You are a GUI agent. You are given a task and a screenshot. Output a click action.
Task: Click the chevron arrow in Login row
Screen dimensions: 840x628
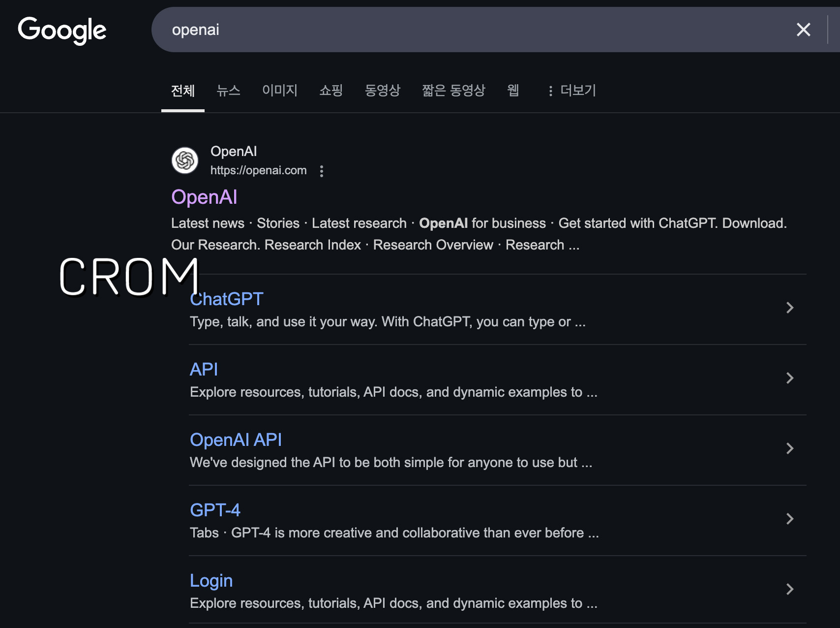790,589
